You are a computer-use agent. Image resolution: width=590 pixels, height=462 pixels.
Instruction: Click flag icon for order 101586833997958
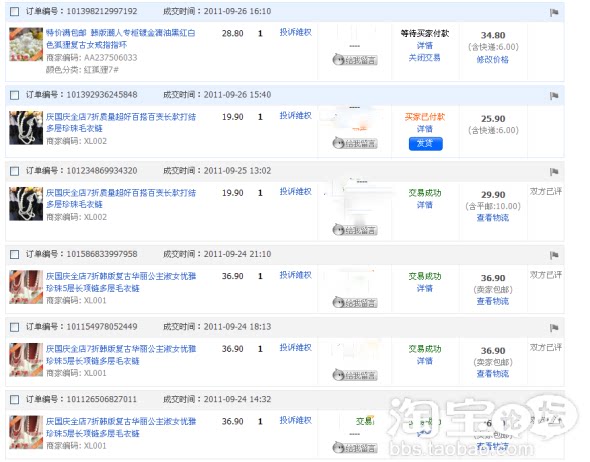coord(554,255)
